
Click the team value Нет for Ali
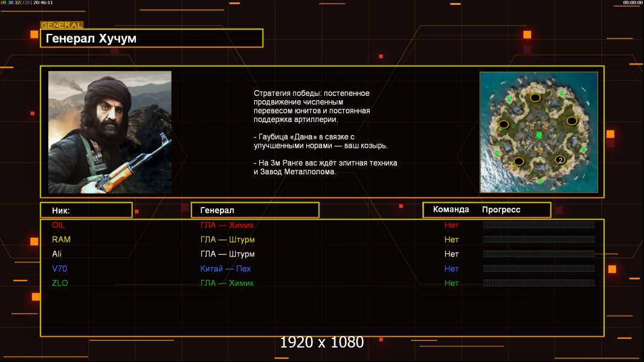click(451, 254)
